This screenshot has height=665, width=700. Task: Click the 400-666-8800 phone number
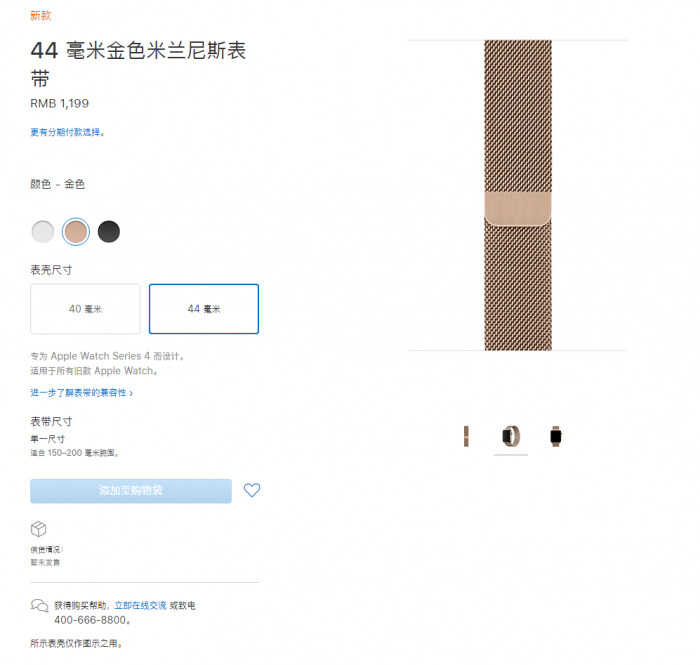pyautogui.click(x=92, y=620)
